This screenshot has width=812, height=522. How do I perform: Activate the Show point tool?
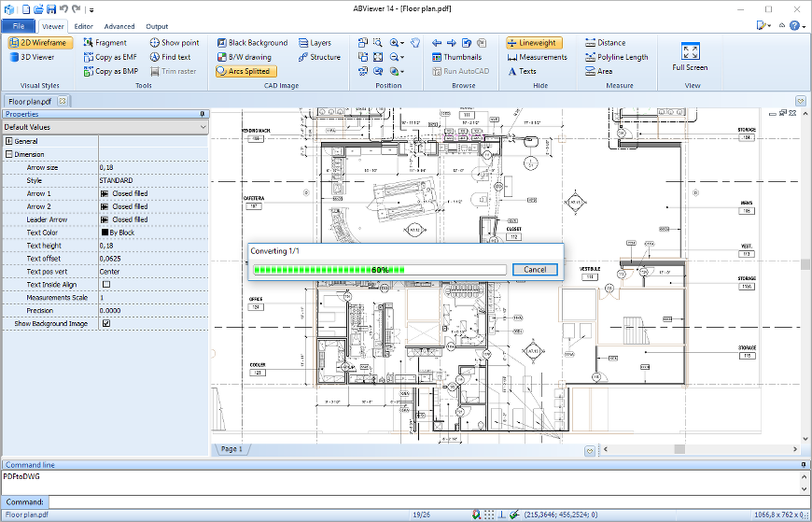[x=175, y=43]
